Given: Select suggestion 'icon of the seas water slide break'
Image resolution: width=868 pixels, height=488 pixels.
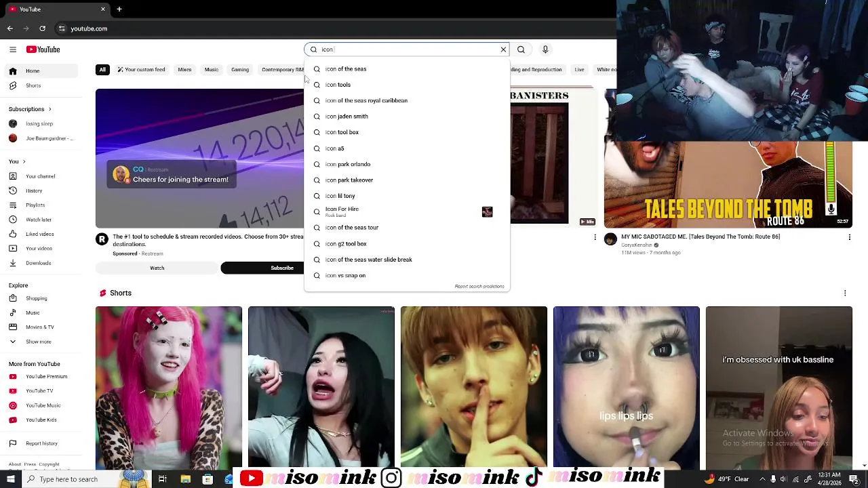Looking at the screenshot, I should pyautogui.click(x=407, y=260).
